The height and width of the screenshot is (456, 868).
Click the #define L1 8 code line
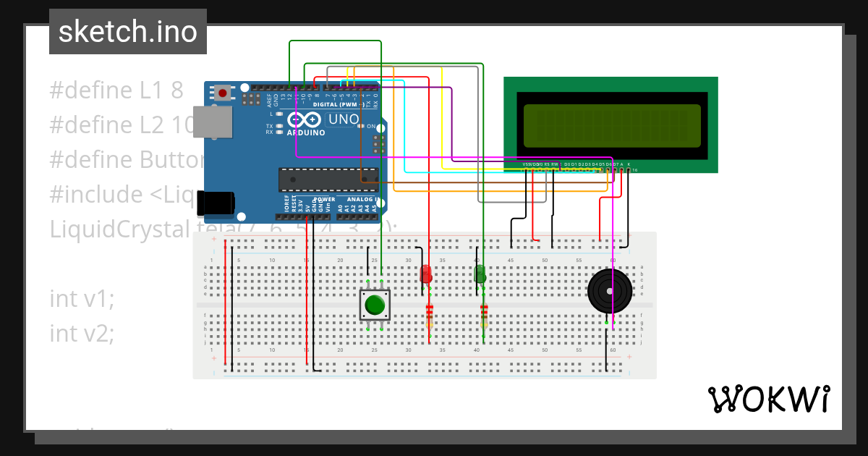click(116, 89)
